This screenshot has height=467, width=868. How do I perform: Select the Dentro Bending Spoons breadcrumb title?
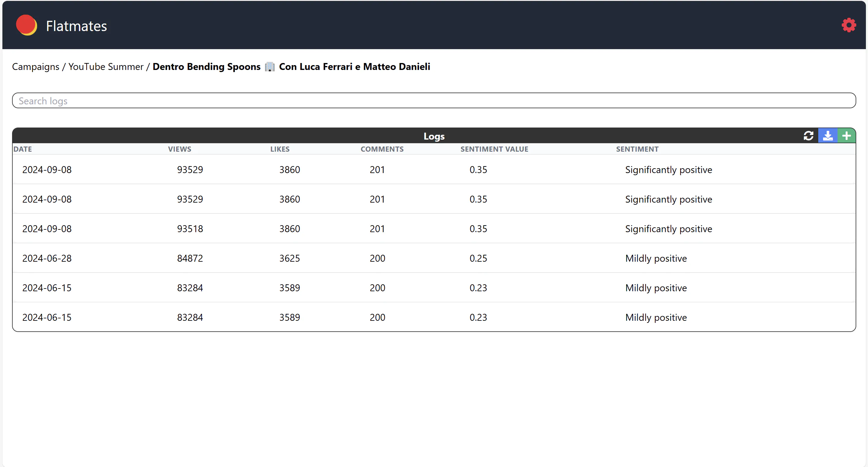(207, 67)
